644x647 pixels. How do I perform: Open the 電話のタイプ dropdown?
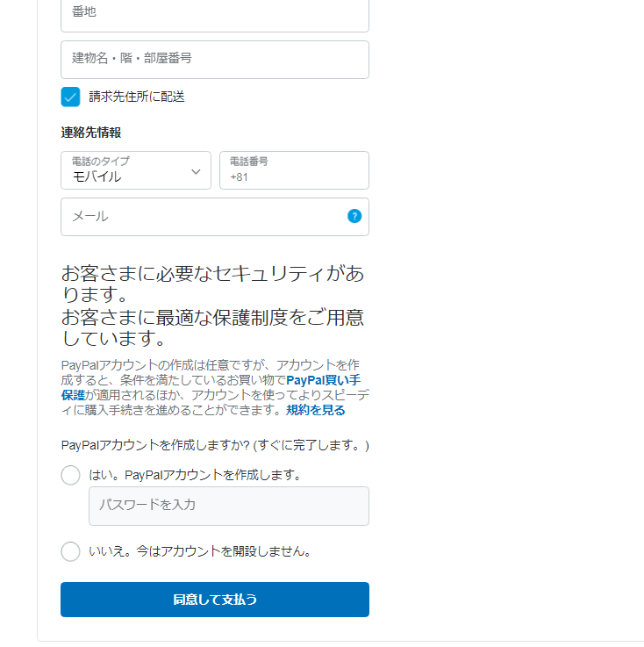[x=136, y=170]
